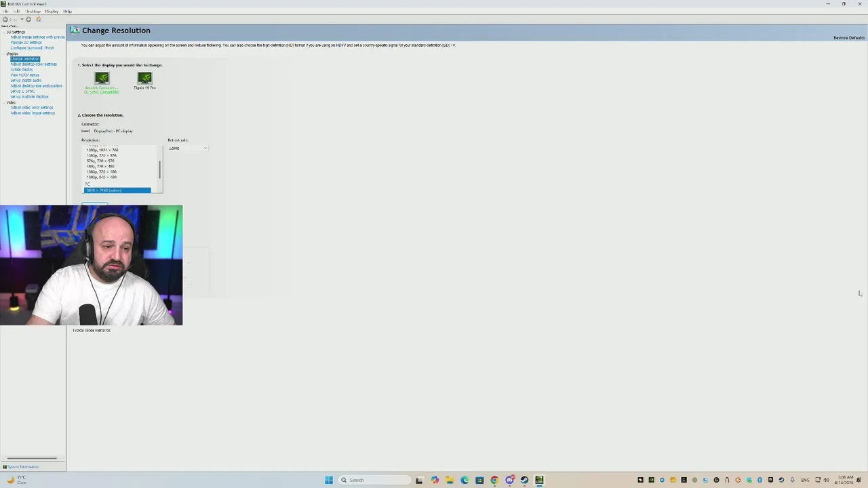Select 576p, 720 × 576 resolution entry
868x488 pixels.
pos(100,161)
